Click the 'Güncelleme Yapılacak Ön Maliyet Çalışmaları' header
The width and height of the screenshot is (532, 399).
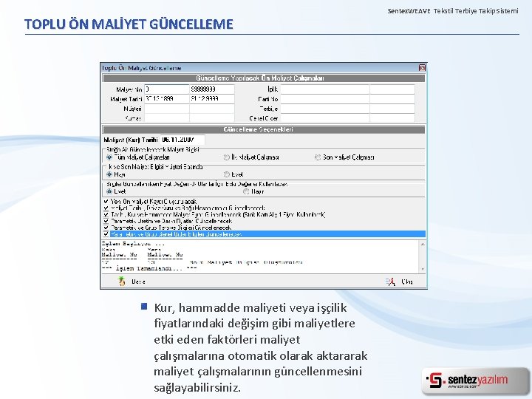264,78
